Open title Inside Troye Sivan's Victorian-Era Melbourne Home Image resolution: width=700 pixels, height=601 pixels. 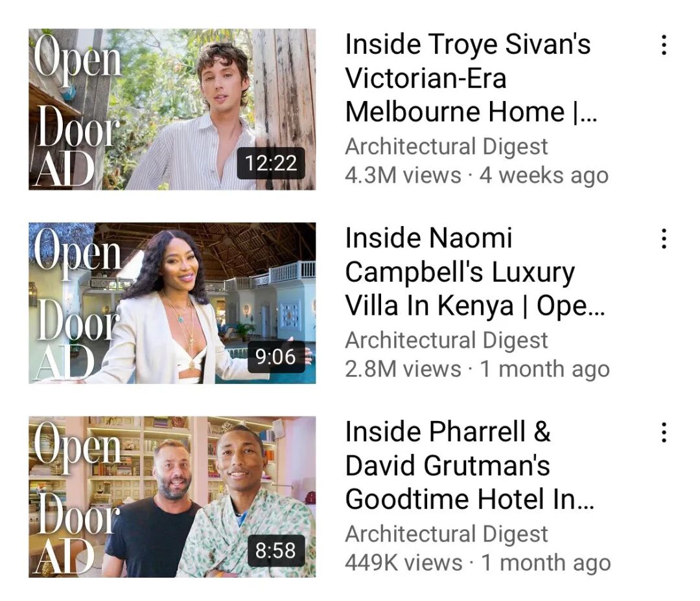tap(471, 78)
